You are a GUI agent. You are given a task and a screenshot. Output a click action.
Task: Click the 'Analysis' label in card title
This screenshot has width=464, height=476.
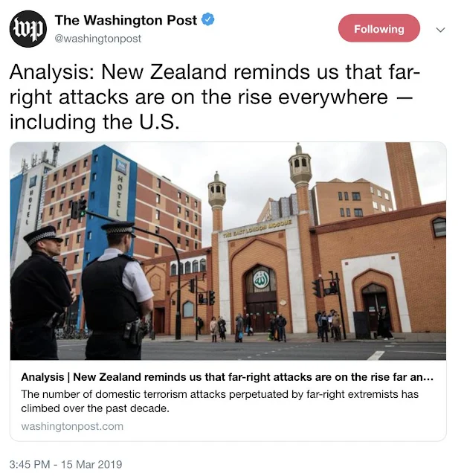(x=42, y=377)
